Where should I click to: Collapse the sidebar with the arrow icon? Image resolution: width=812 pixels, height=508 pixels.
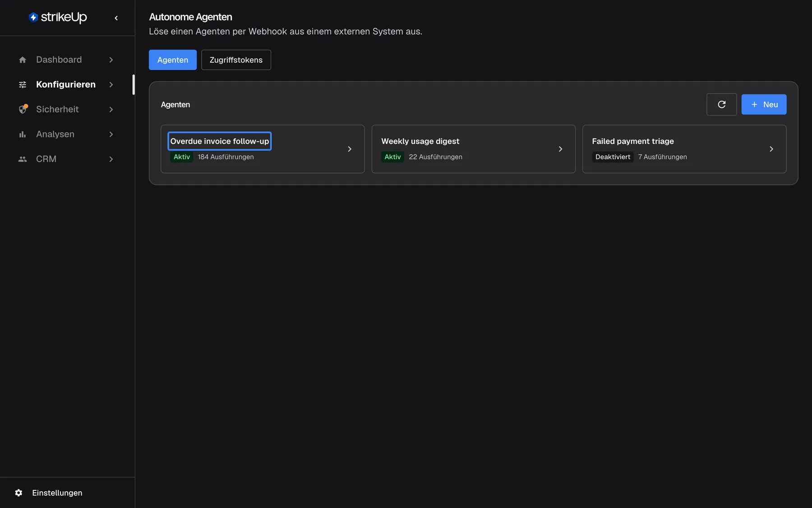point(116,18)
